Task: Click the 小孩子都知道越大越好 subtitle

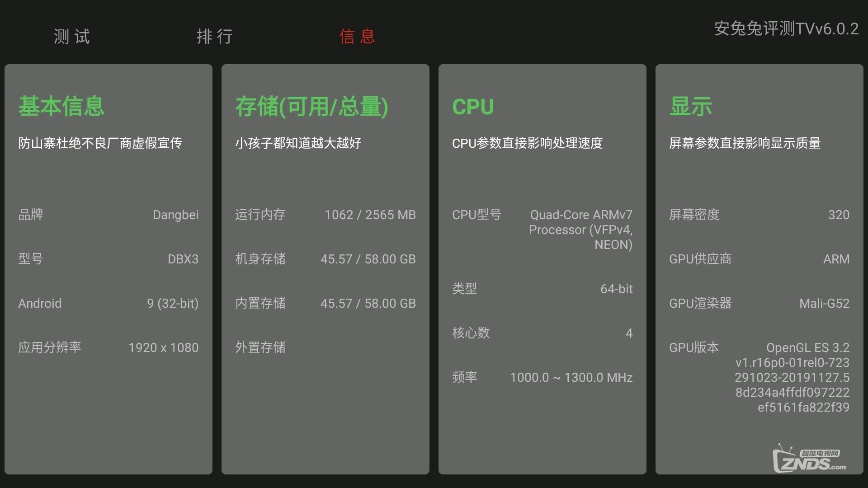Action: pyautogui.click(x=298, y=143)
